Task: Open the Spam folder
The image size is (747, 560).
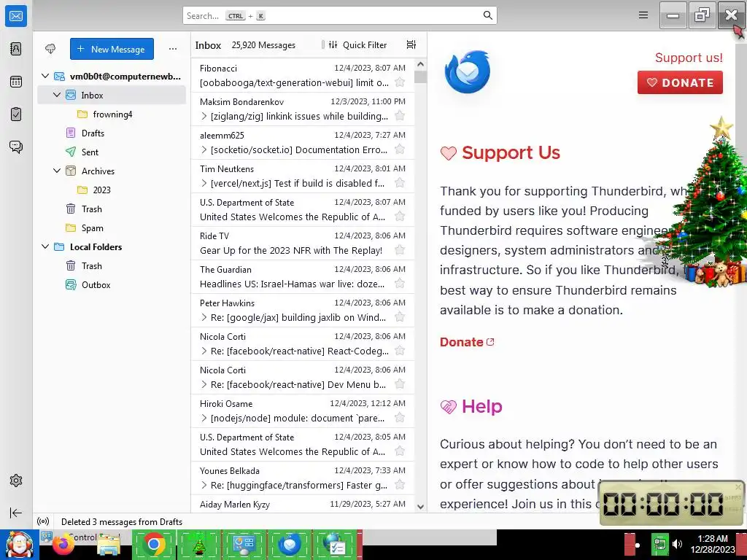Action: (112, 228)
